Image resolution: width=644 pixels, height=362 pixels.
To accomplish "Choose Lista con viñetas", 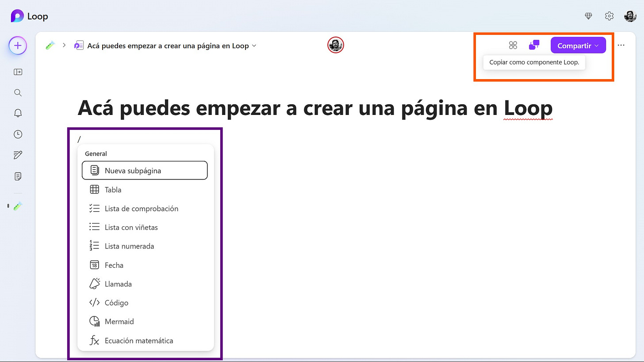I will pyautogui.click(x=145, y=227).
